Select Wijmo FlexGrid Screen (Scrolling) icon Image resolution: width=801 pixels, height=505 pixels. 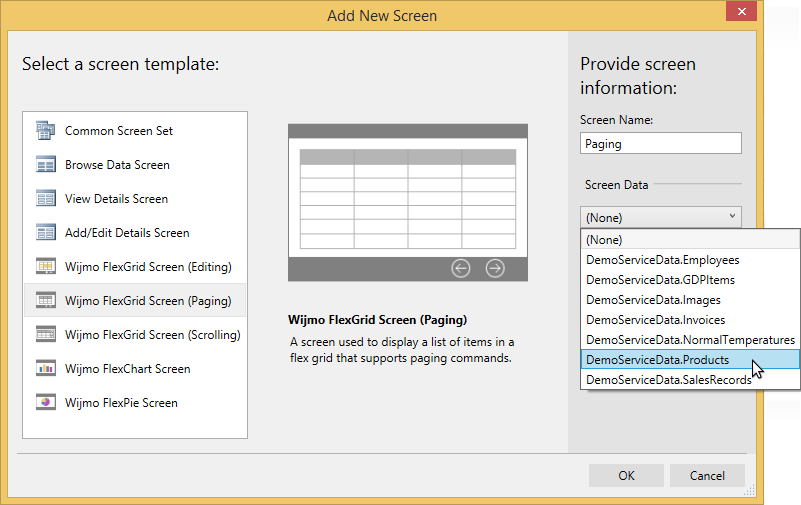(45, 334)
